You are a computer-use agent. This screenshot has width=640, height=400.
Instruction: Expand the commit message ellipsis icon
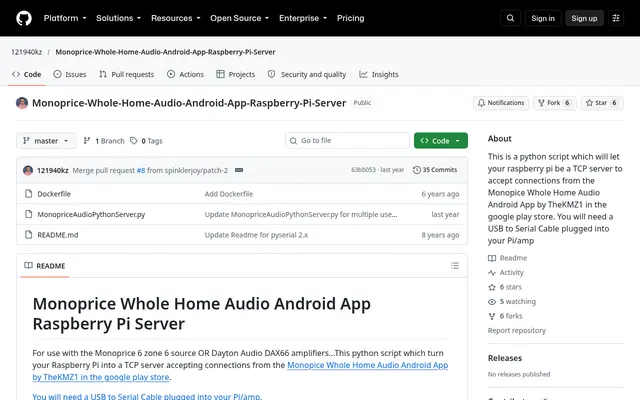[x=239, y=170]
